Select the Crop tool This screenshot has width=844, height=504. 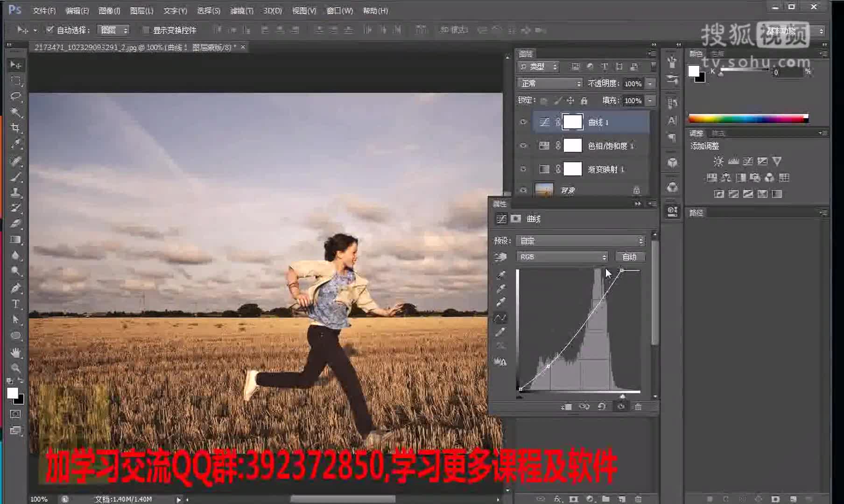coord(15,128)
